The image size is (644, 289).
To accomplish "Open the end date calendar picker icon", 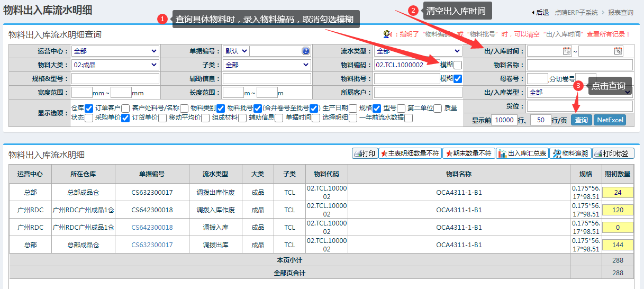I will point(618,51).
